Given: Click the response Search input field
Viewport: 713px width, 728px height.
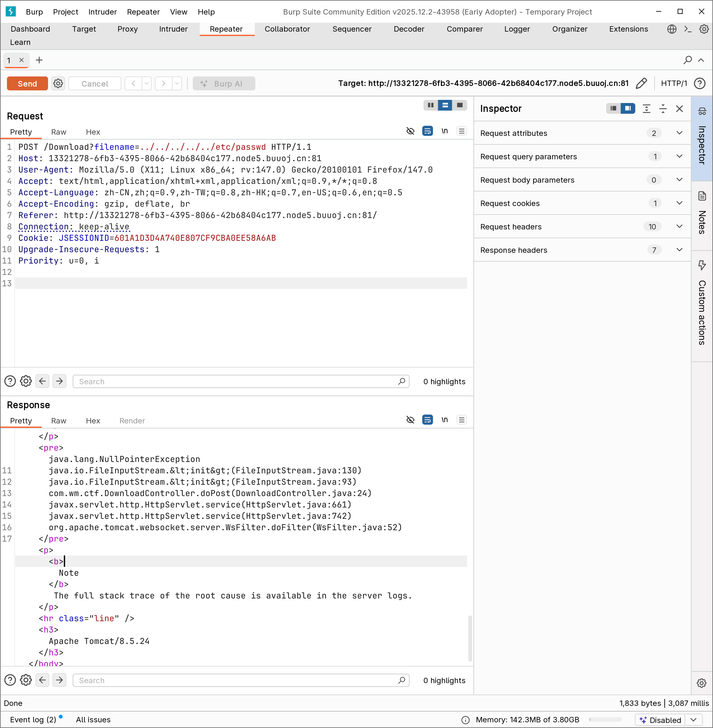Looking at the screenshot, I should (236, 680).
